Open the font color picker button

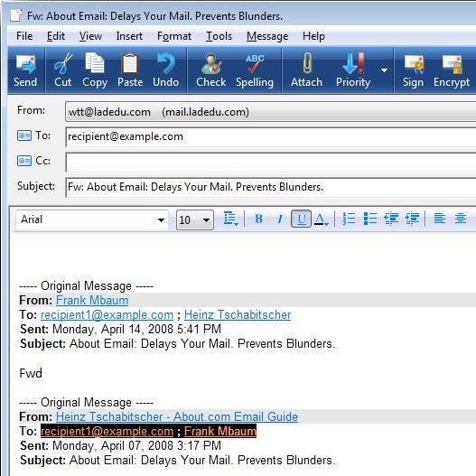pos(322,219)
